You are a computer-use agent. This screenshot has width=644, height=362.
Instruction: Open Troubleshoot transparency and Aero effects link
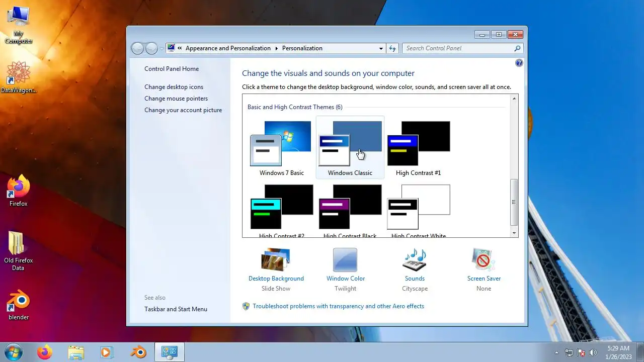[x=338, y=306]
